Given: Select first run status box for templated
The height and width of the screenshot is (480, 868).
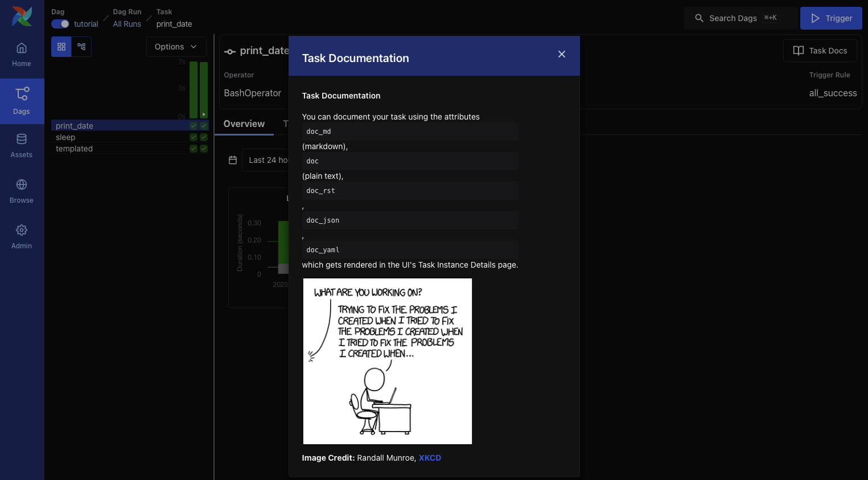Looking at the screenshot, I should pyautogui.click(x=194, y=149).
